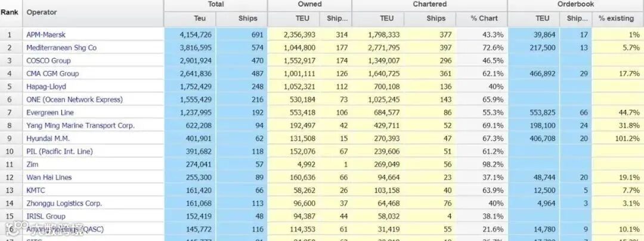Open the APM-Maersk operator link

coord(46,35)
